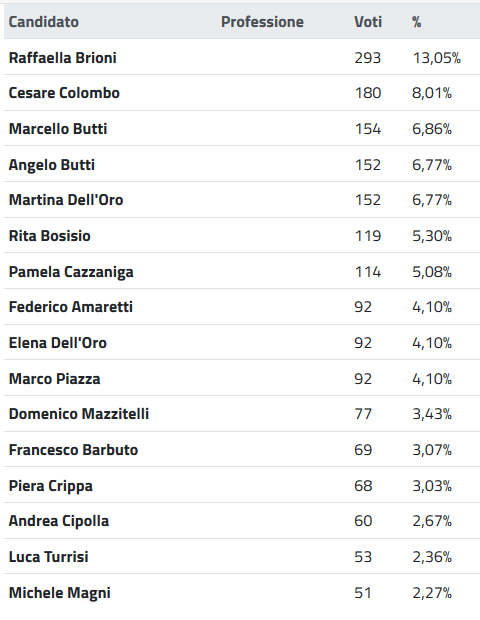Viewport: 480px width, 620px height.
Task: Select Francesco Barbuto entry
Action: click(73, 450)
